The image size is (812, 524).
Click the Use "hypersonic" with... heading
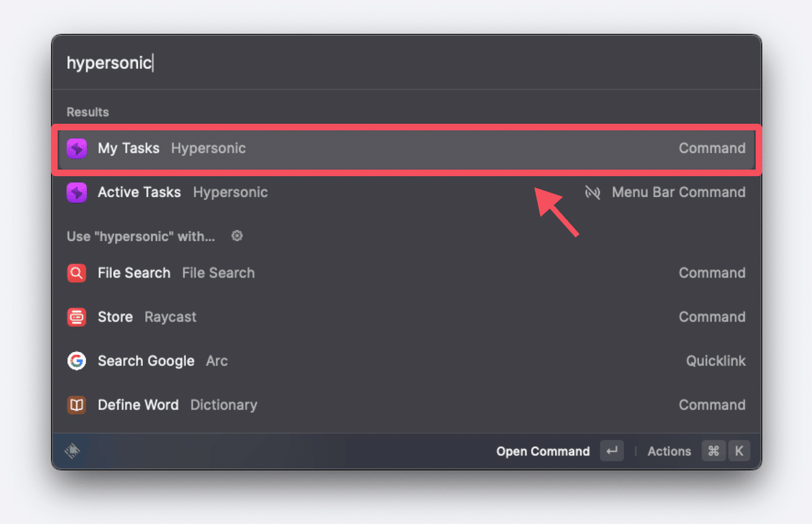[x=141, y=236]
